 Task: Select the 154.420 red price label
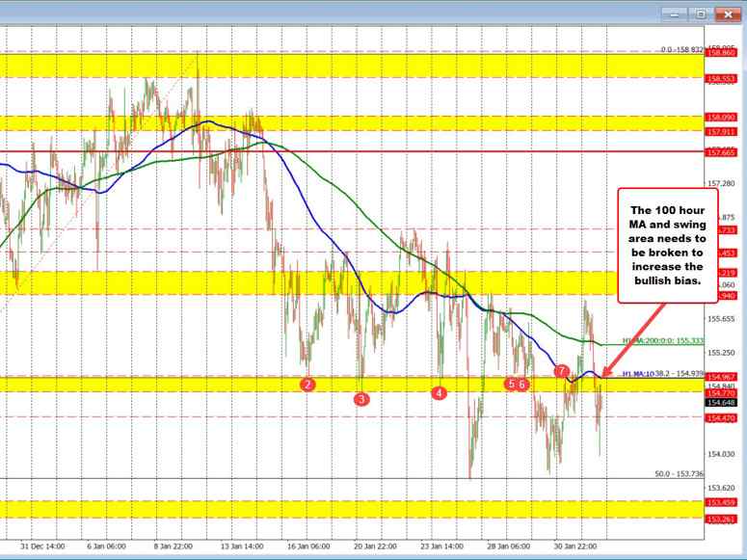click(x=721, y=418)
